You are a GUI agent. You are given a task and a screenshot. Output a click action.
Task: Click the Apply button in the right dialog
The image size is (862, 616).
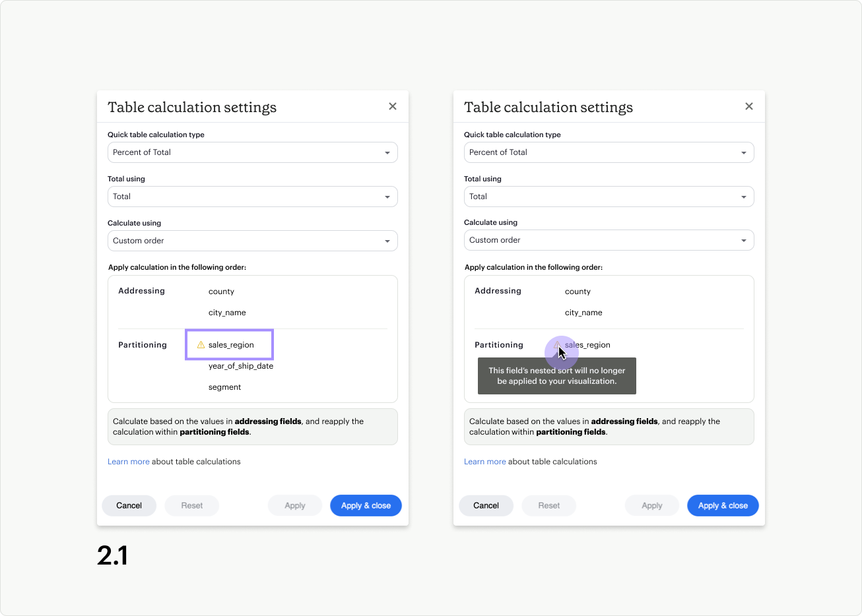[x=651, y=505]
